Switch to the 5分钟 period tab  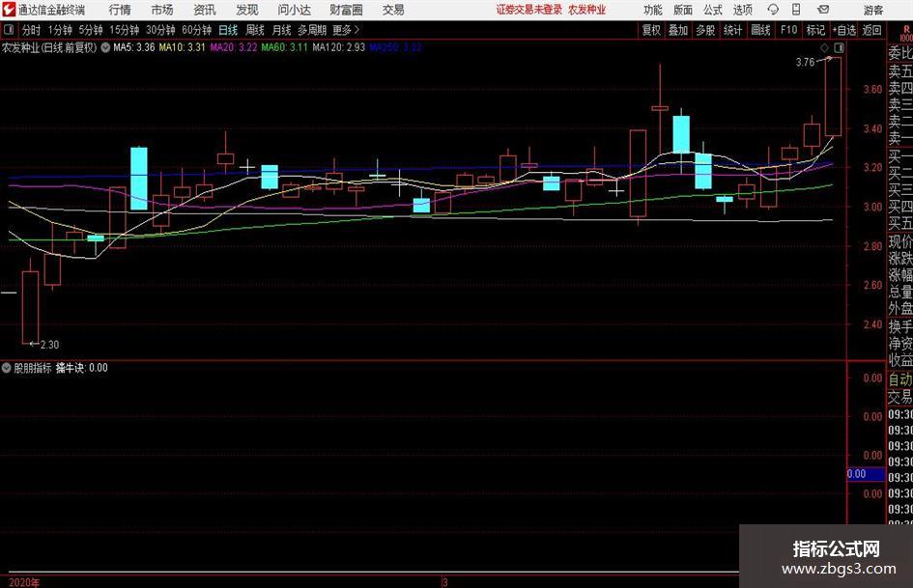pos(91,30)
